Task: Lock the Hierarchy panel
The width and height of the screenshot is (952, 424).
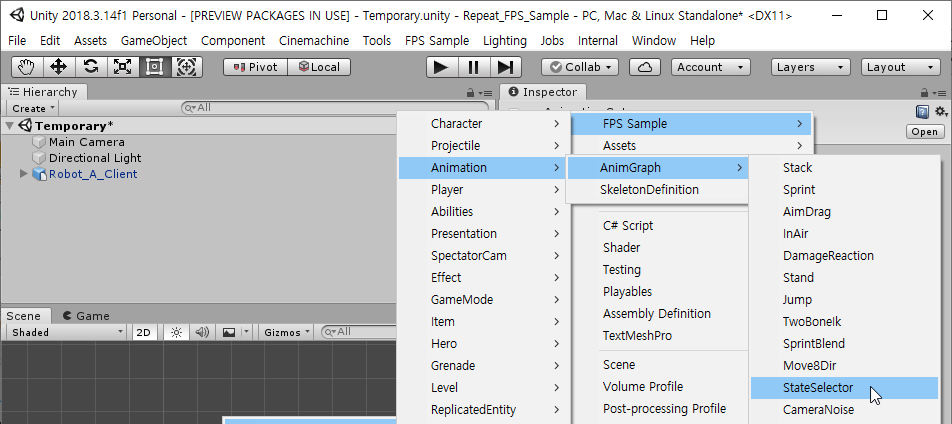Action: (x=470, y=93)
